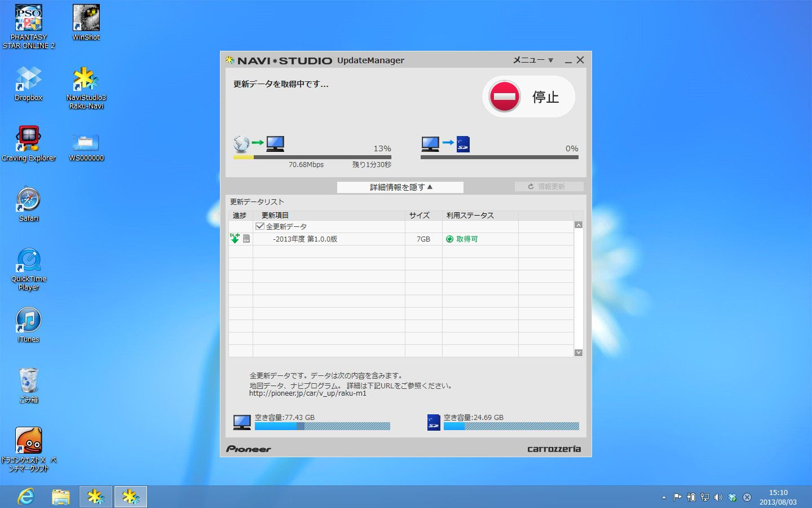The image size is (812, 508).
Task: Click the SD card free space 24.69 GB bar
Action: [511, 426]
